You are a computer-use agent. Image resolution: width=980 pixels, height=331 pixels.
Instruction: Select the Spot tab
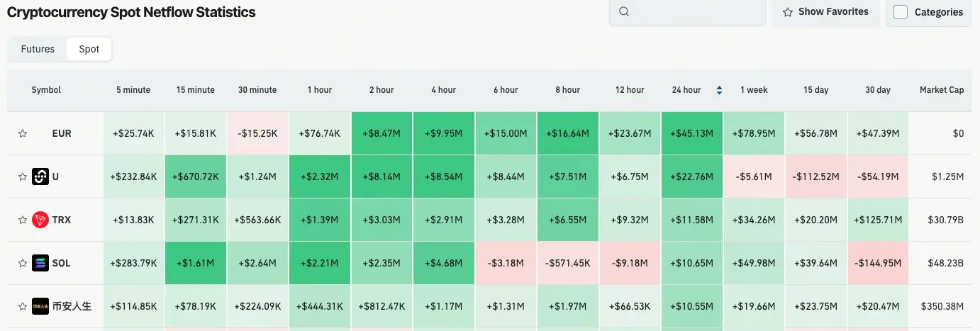coord(89,49)
